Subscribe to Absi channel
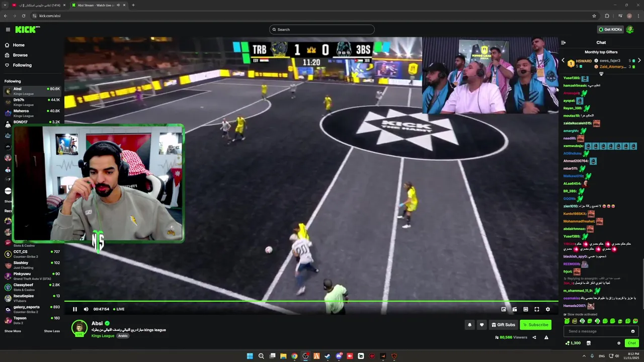644x362 pixels. [535, 325]
